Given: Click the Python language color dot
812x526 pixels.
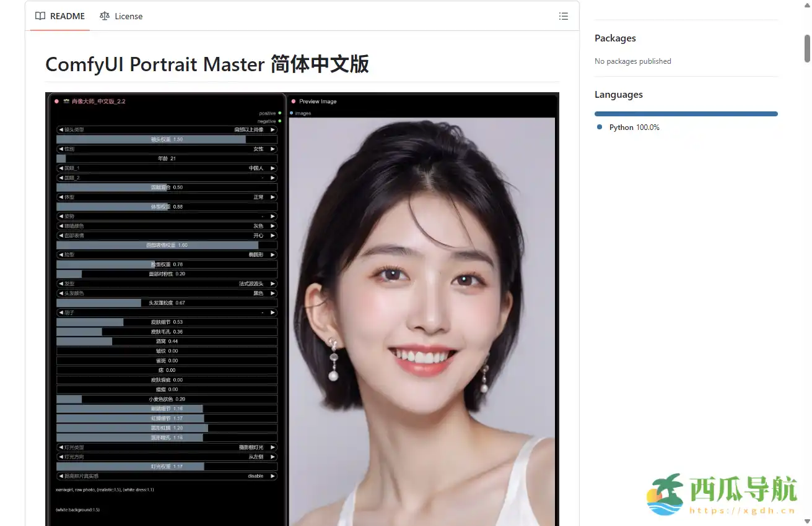Looking at the screenshot, I should pyautogui.click(x=598, y=127).
